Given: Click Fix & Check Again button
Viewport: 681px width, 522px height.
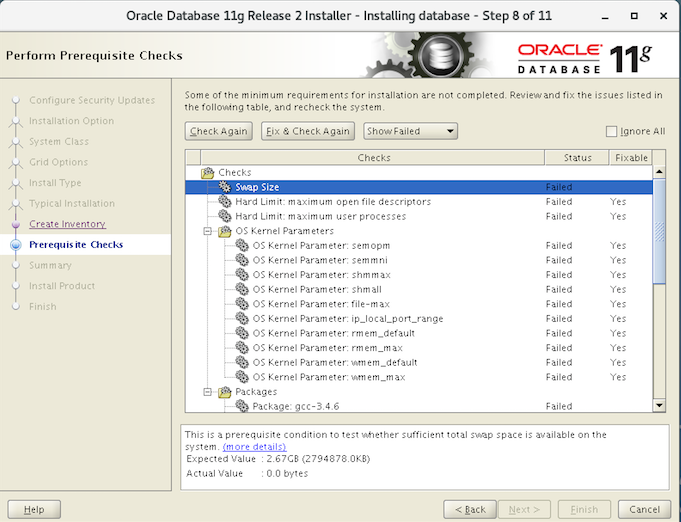Looking at the screenshot, I should pos(308,131).
